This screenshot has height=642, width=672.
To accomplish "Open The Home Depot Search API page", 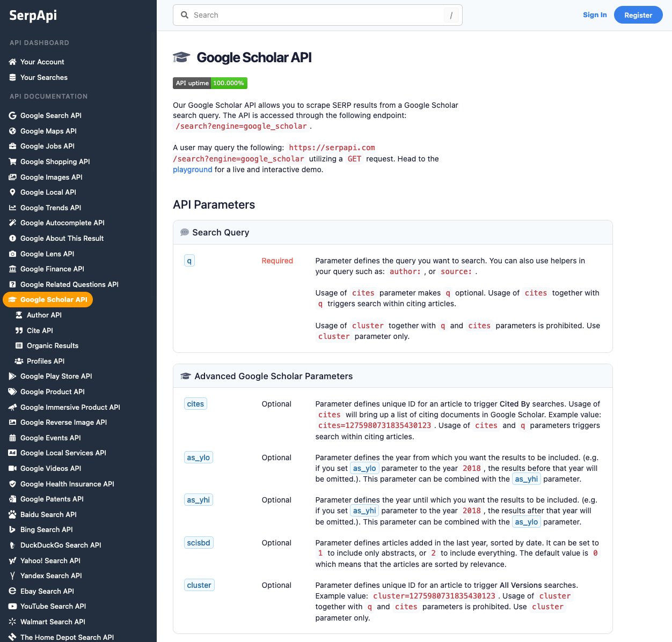I will pos(67,637).
